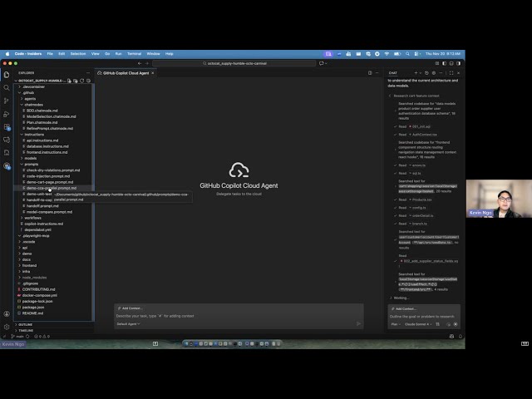Click New Folder icon in Explorer header
This screenshot has height=399, width=532.
[x=76, y=81]
